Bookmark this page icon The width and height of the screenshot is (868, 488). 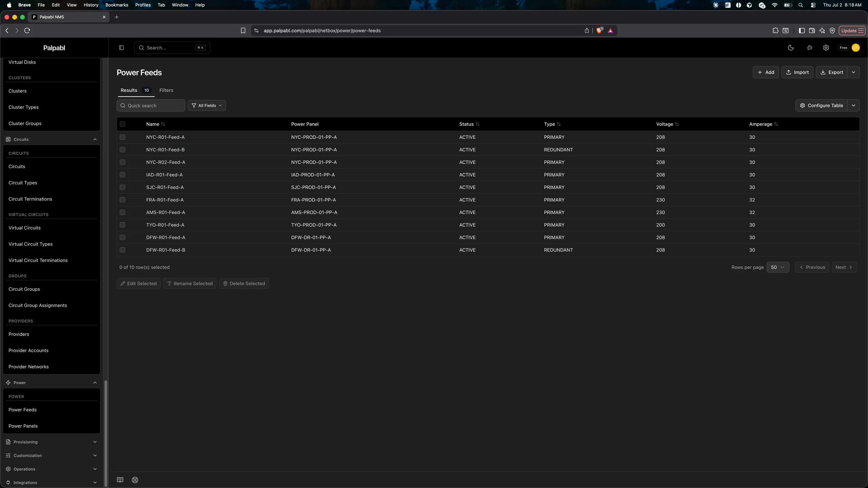click(243, 31)
